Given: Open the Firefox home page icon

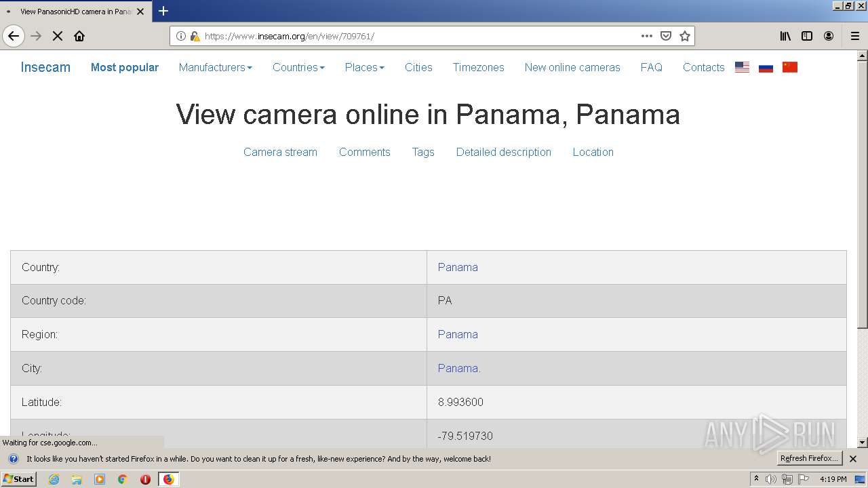Looking at the screenshot, I should (x=79, y=36).
